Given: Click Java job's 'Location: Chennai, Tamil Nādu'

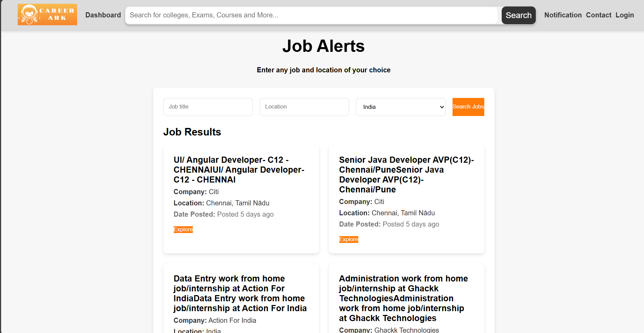Looking at the screenshot, I should click(387, 213).
